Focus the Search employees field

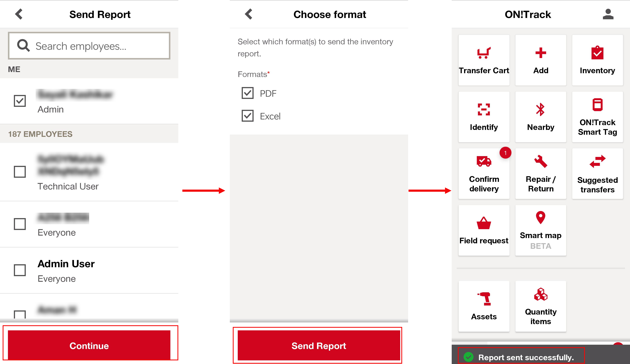[x=89, y=46]
